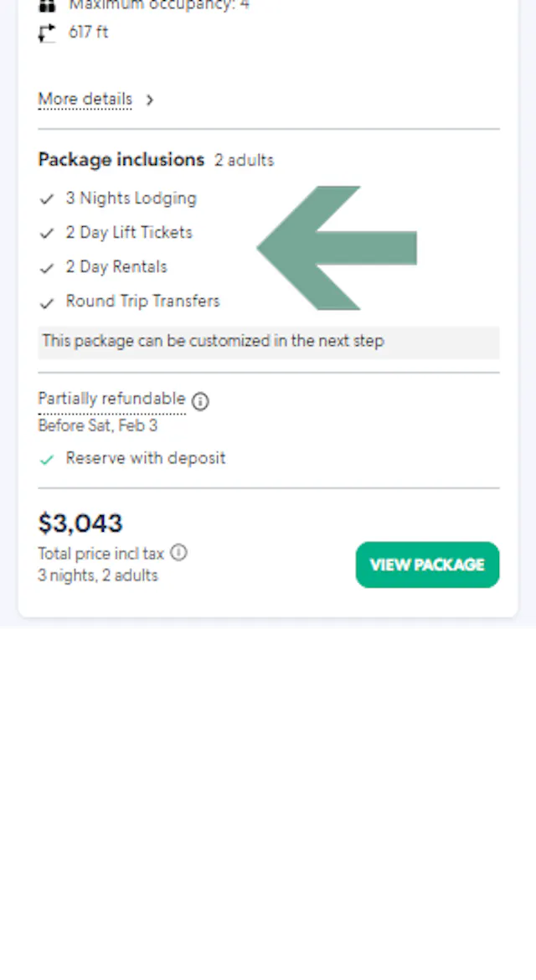This screenshot has height=980, width=536.
Task: Click the Partially refundable underlined text
Action: click(111, 400)
